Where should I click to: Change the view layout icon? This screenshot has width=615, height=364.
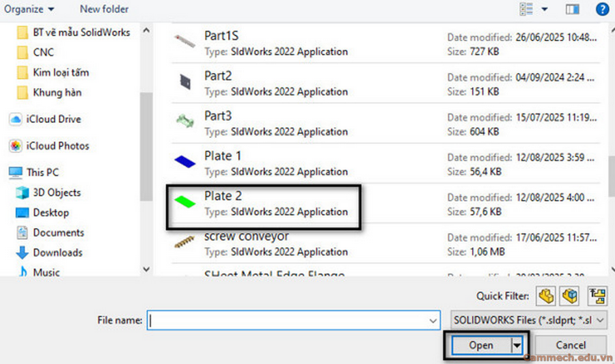(526, 9)
